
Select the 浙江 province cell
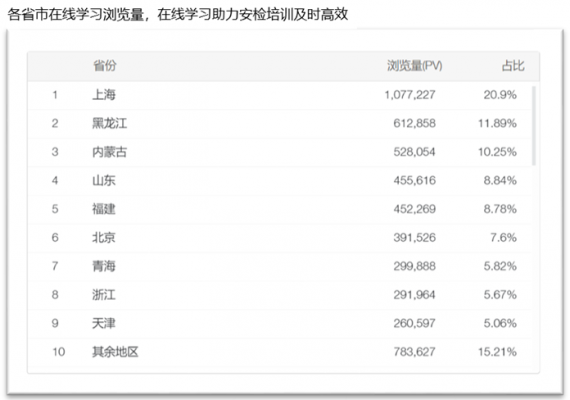(104, 295)
